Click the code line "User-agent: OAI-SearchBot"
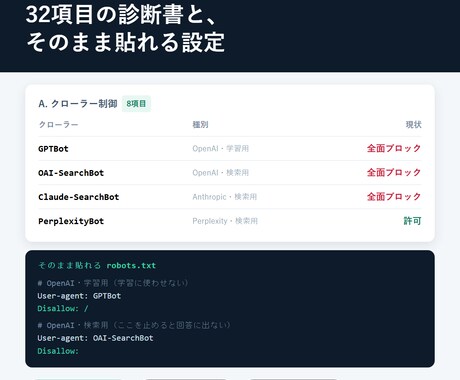This screenshot has height=380, width=460. 95,338
